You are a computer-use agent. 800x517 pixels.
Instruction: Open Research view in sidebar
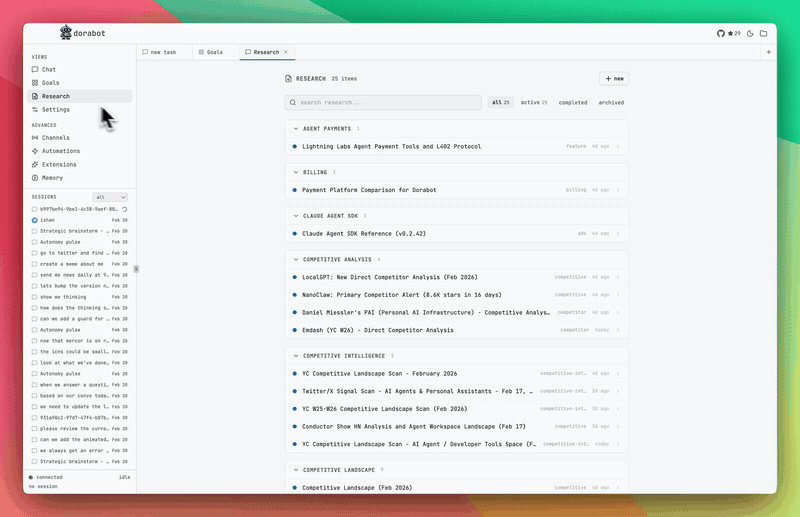coord(80,96)
